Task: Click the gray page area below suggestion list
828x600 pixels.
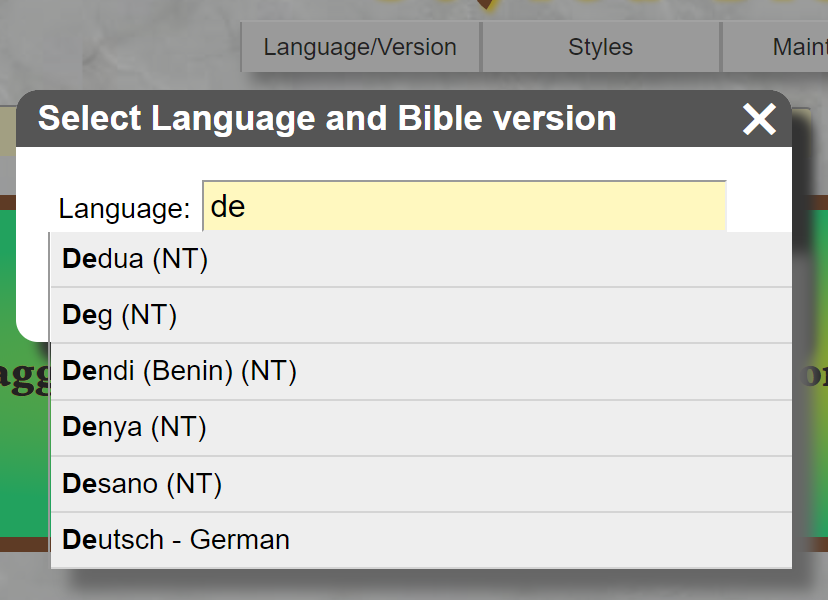Action: [400, 585]
